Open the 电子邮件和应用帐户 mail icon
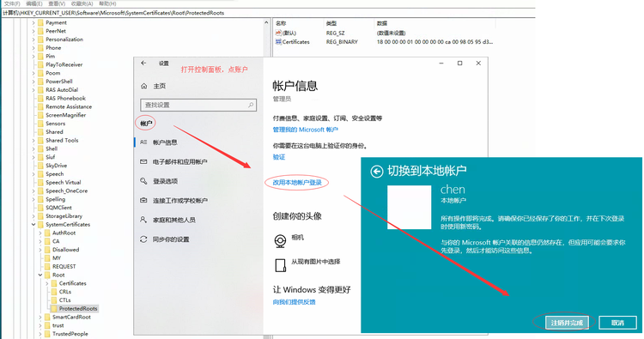The width and height of the screenshot is (644, 339). tap(143, 161)
